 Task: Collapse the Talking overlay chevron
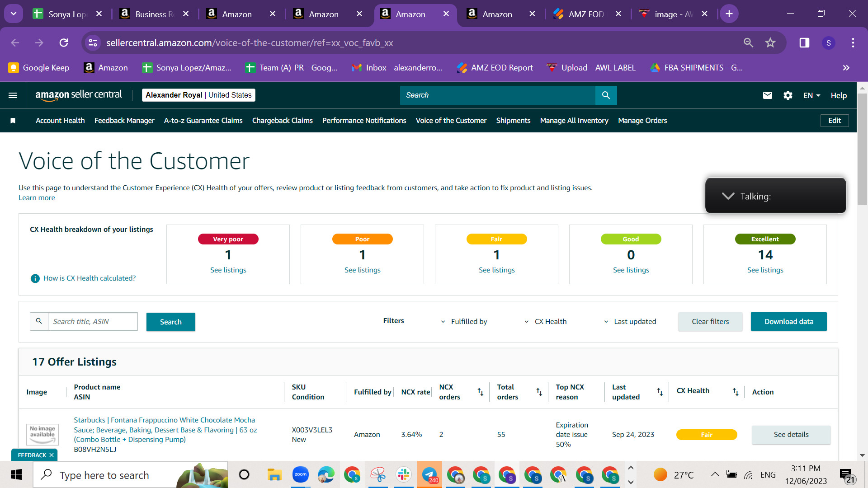pos(728,196)
